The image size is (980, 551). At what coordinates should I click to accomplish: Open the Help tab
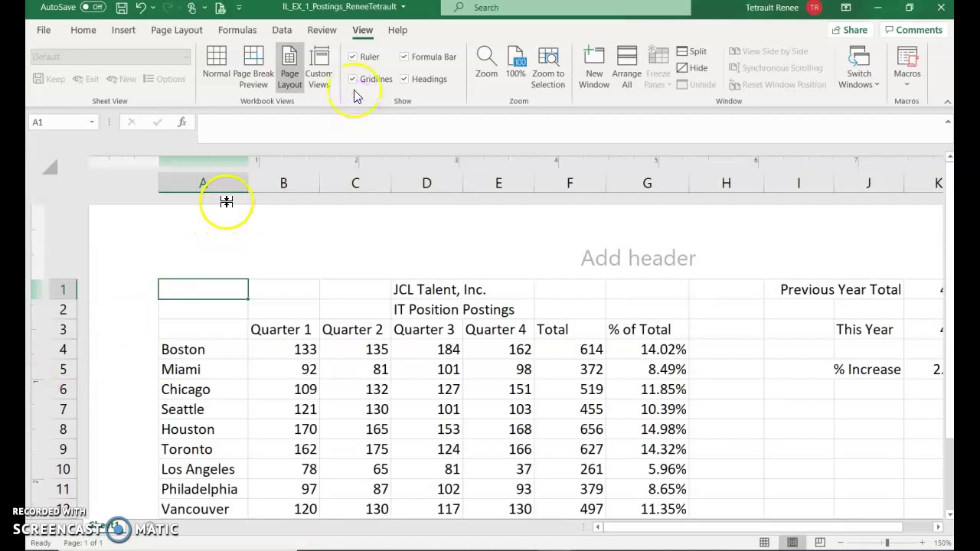(x=397, y=30)
